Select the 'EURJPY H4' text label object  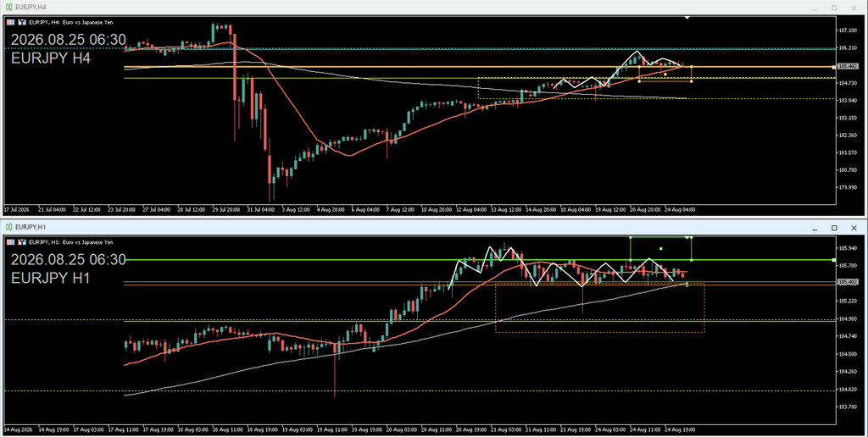tap(50, 58)
